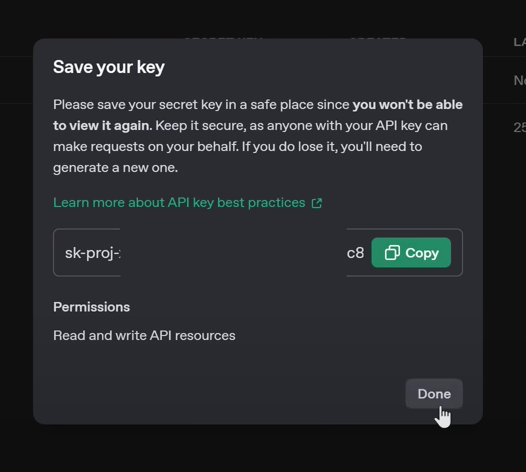The image size is (526, 472).
Task: Click the 'sk-proj-' key prefix text
Action: [x=93, y=253]
